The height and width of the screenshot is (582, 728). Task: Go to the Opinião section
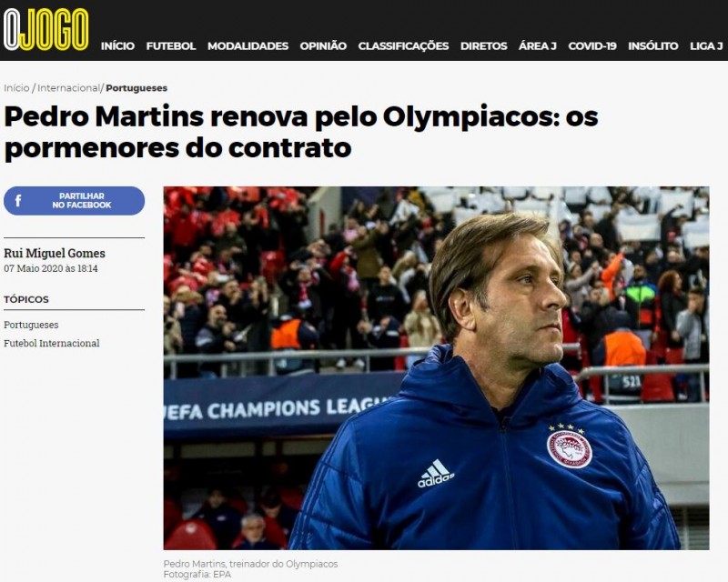click(x=323, y=46)
